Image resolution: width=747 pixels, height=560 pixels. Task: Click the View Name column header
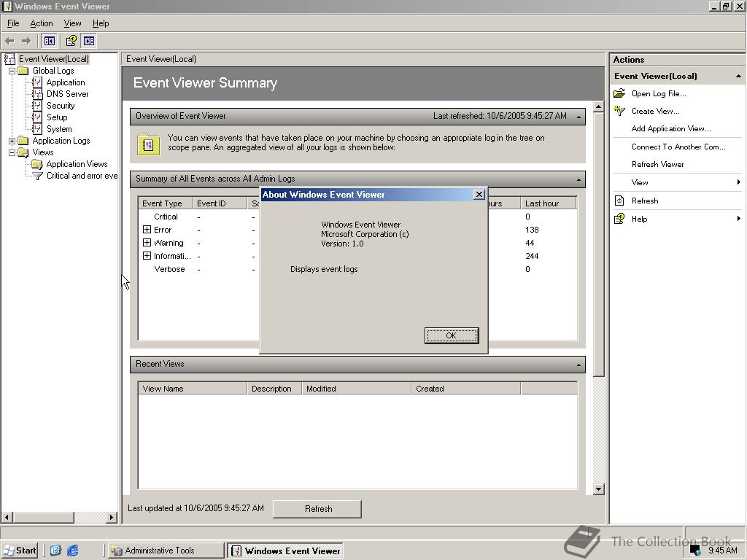coord(193,389)
